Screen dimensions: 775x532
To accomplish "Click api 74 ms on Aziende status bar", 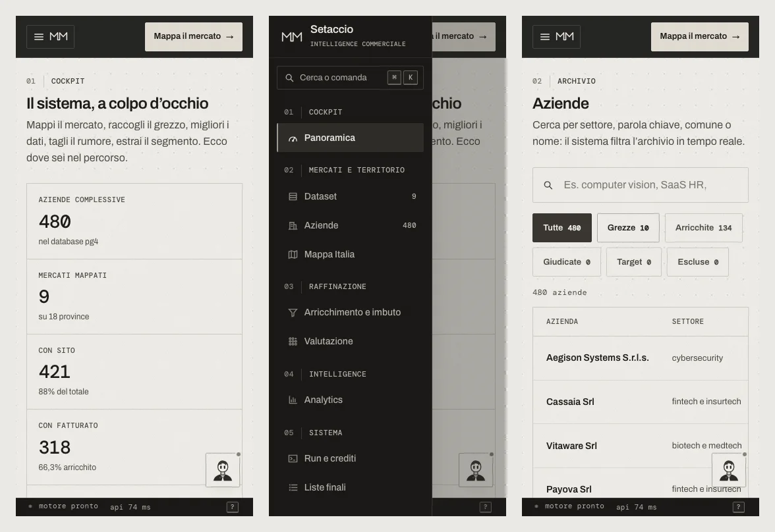I will tap(636, 507).
